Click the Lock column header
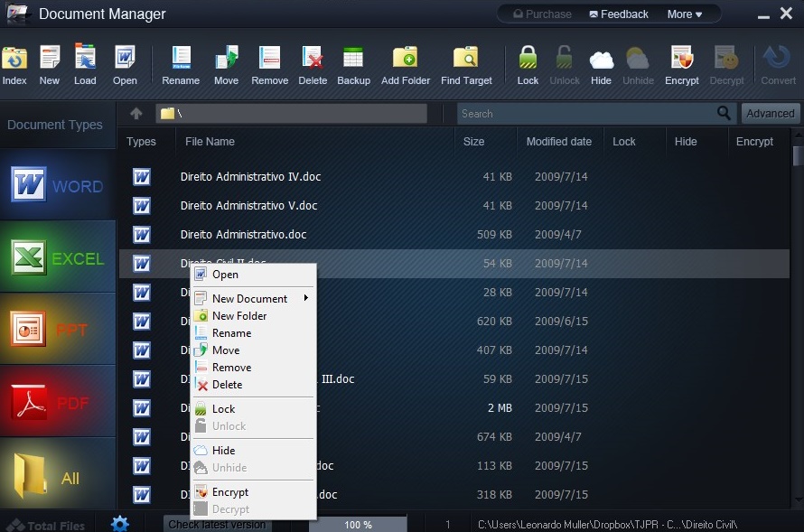The height and width of the screenshot is (532, 804). click(624, 142)
